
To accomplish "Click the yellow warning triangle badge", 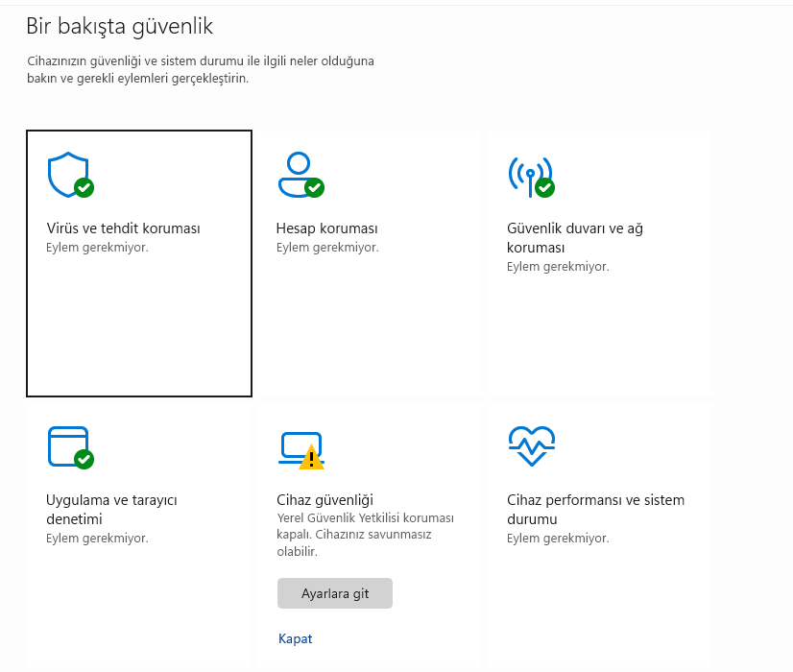I will tap(312, 459).
